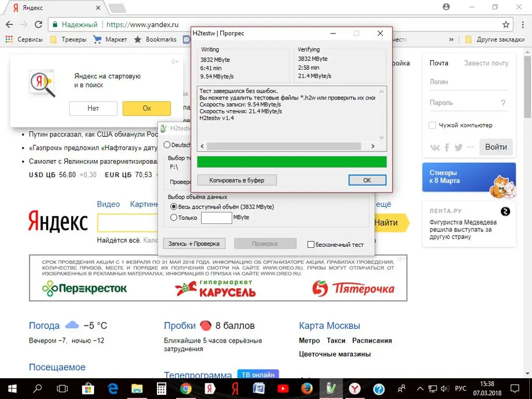The height and width of the screenshot is (399, 532).
Task: Reload the Yandex page
Action: point(38,24)
